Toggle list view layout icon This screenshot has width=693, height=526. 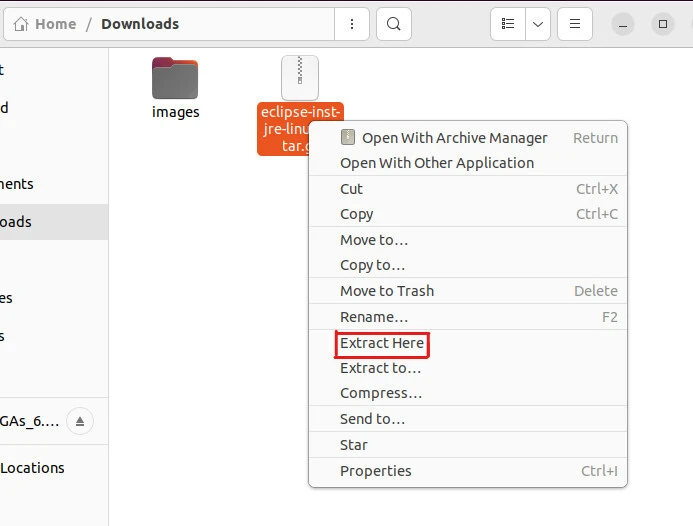508,24
